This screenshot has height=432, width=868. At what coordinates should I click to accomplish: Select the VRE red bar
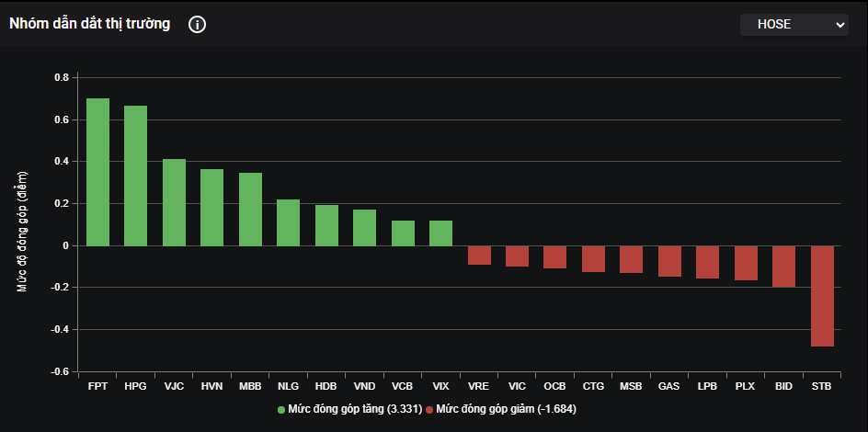(x=479, y=255)
